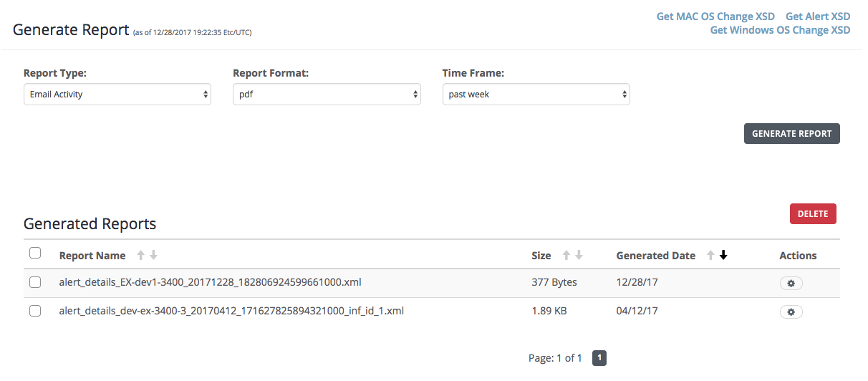Go to page 1 in pagination
The width and height of the screenshot is (868, 381).
point(599,358)
